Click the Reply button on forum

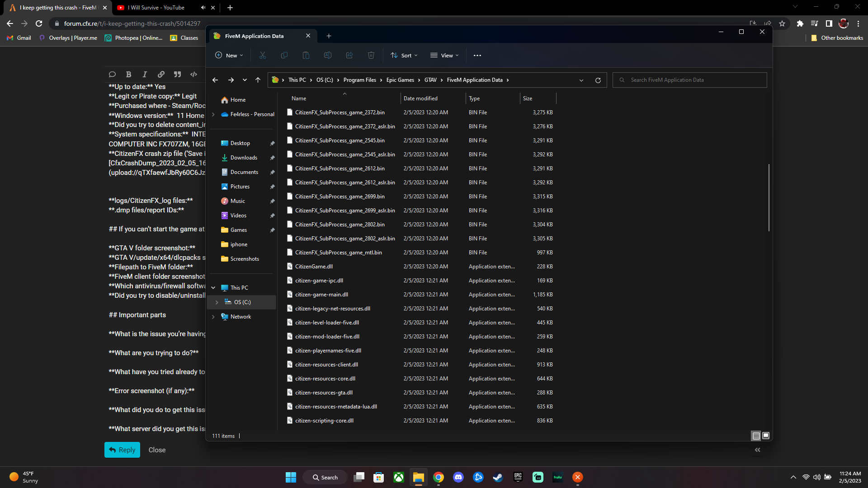click(122, 450)
